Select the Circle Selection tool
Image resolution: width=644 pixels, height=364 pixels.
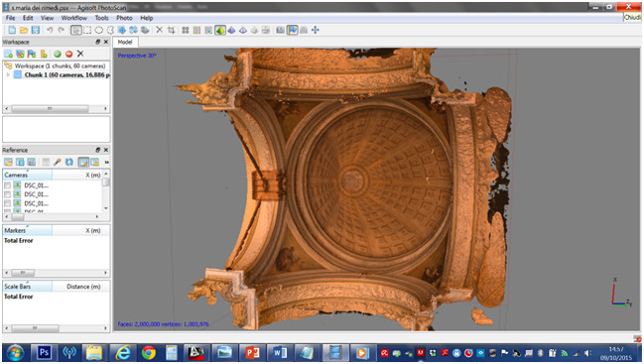pos(99,30)
